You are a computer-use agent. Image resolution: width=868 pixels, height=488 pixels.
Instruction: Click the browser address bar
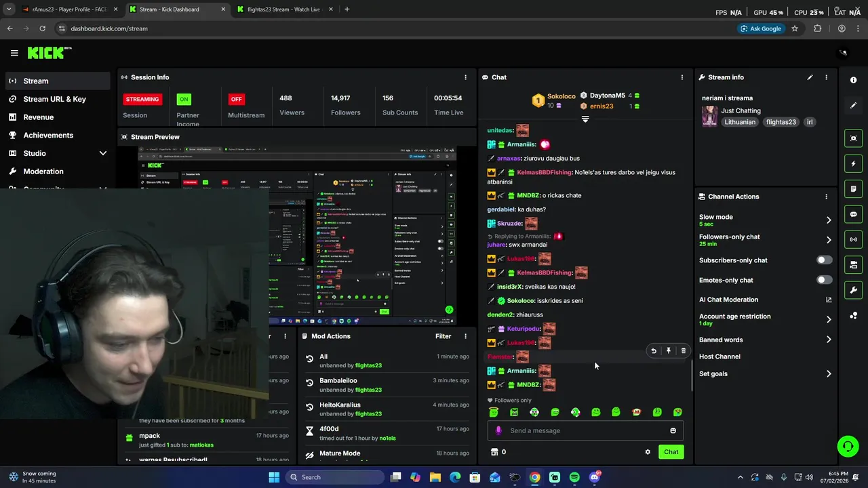[393, 28]
